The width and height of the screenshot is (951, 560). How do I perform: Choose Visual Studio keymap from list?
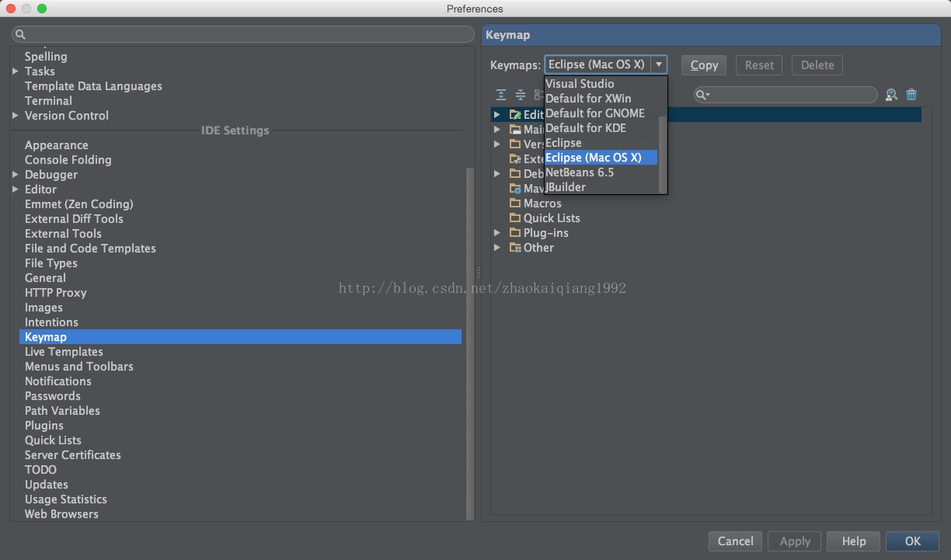pos(601,84)
